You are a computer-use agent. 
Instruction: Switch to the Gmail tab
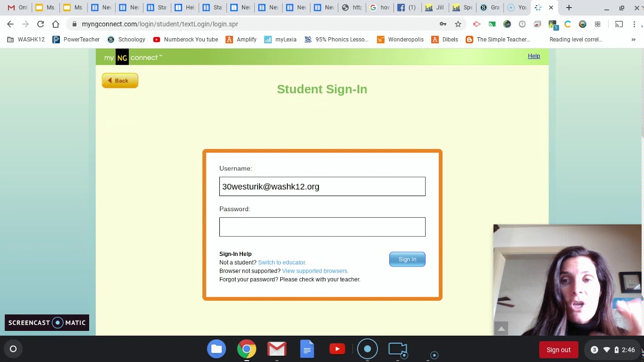[x=17, y=8]
